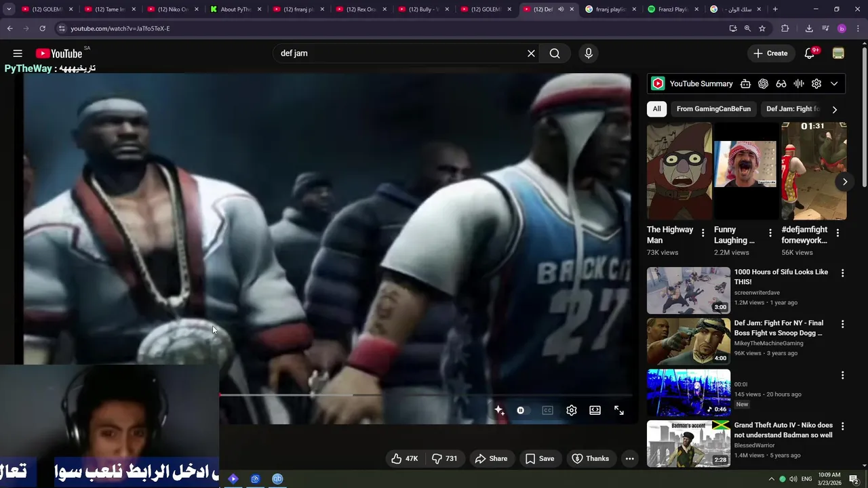Image resolution: width=868 pixels, height=488 pixels.
Task: Open options for Def Jam Final Boss video
Action: (x=842, y=324)
